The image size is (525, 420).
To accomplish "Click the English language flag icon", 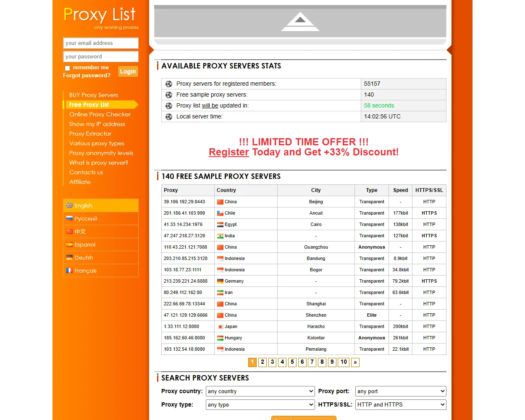I will coord(70,205).
